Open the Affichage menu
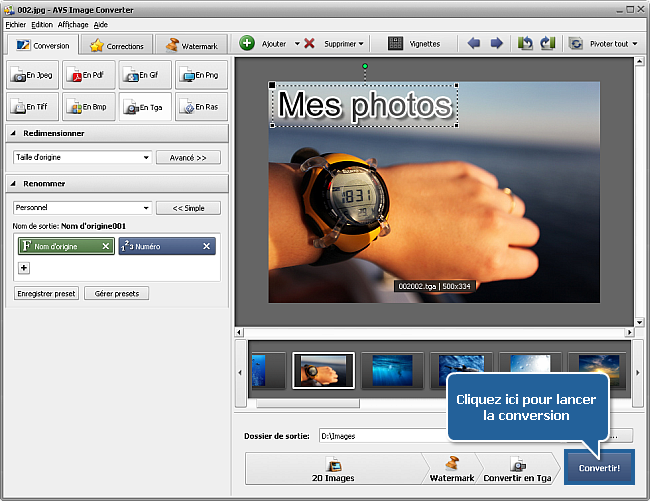The width and height of the screenshot is (650, 501). click(73, 24)
